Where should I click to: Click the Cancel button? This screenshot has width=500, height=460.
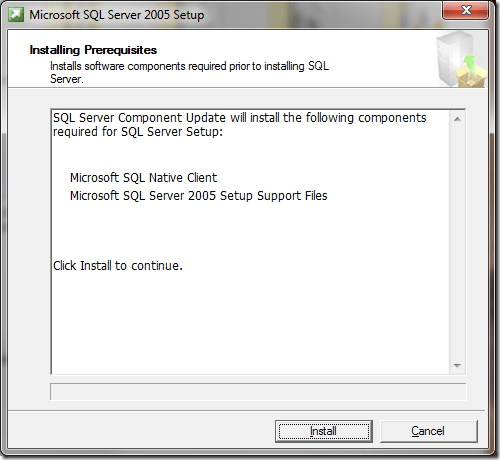[429, 431]
